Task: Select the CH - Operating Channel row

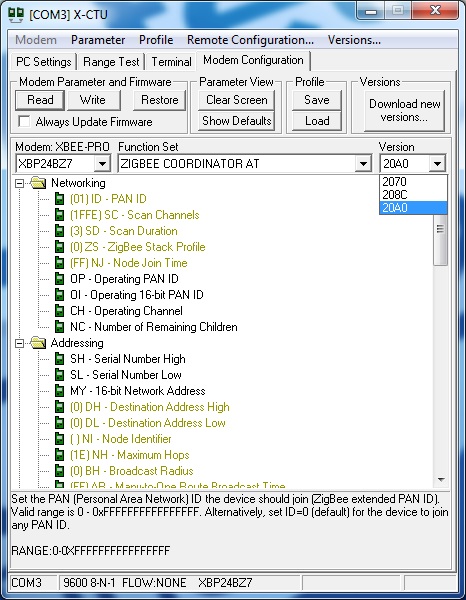Action: point(126,311)
